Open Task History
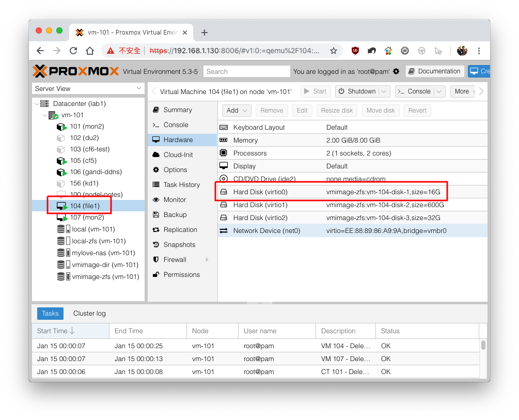519x420 pixels. point(182,185)
